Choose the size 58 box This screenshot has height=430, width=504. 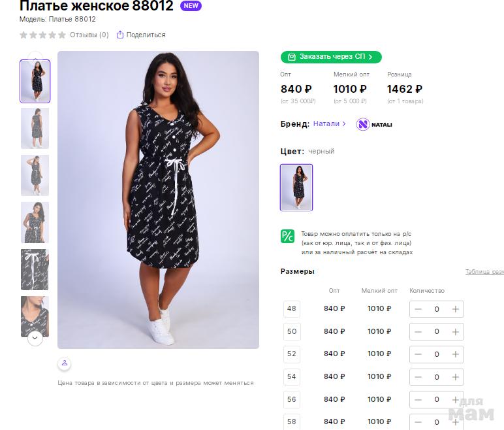click(x=292, y=422)
